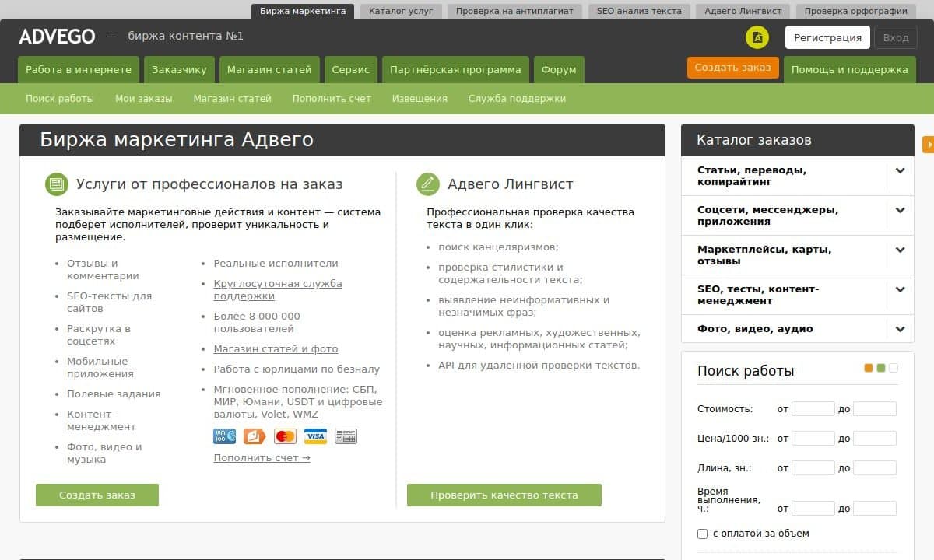Viewport: 934px width, 560px height.
Task: Click the services document icon near Услуги от профессионалов
Action: (x=57, y=184)
